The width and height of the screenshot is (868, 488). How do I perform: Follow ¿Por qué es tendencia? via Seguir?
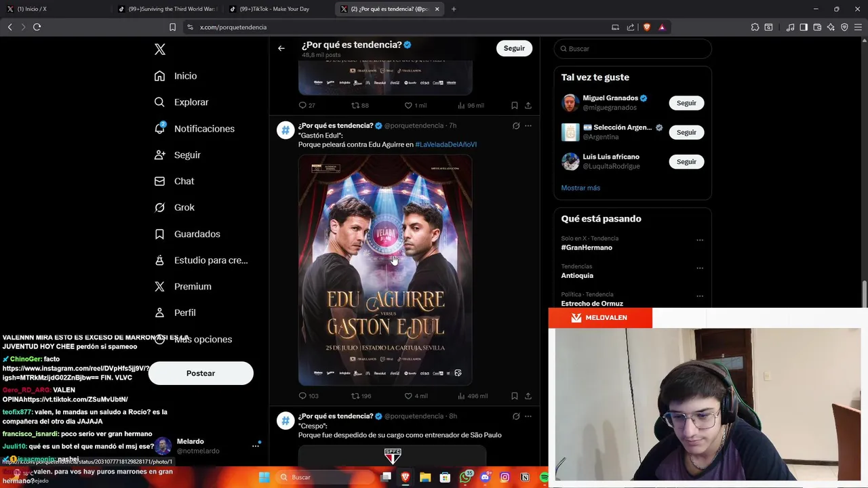[x=514, y=48]
